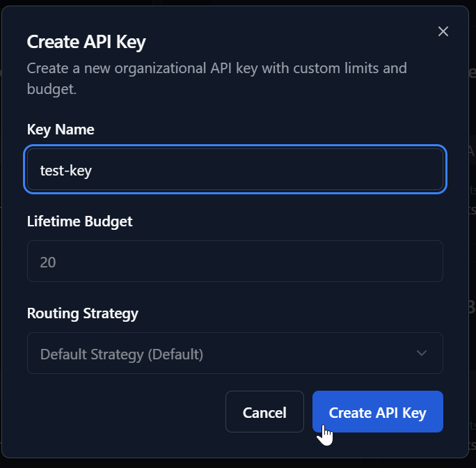Click the dimmed backdrop outside the dialog
The image size is (476, 468).
(472, 279)
